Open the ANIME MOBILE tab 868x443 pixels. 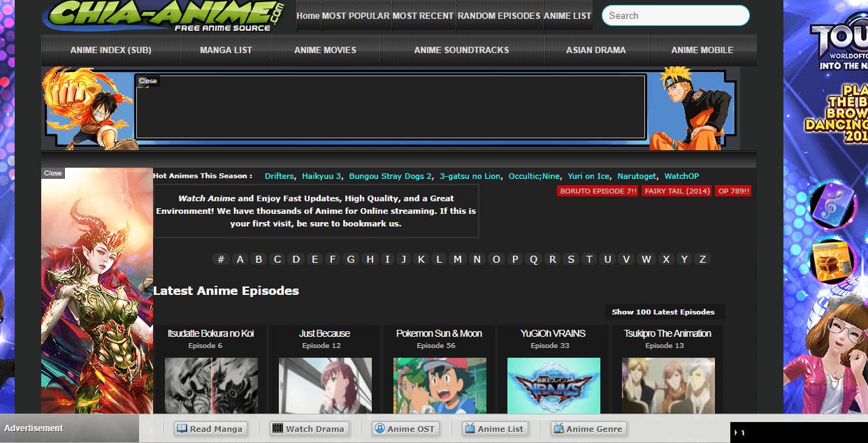point(702,50)
